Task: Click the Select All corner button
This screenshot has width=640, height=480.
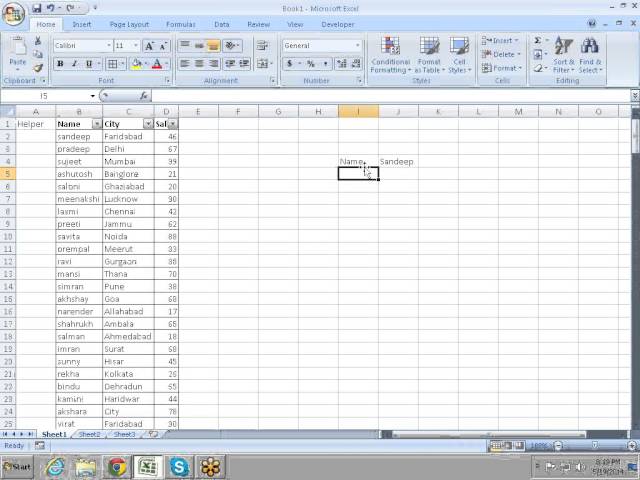Action: click(7, 111)
